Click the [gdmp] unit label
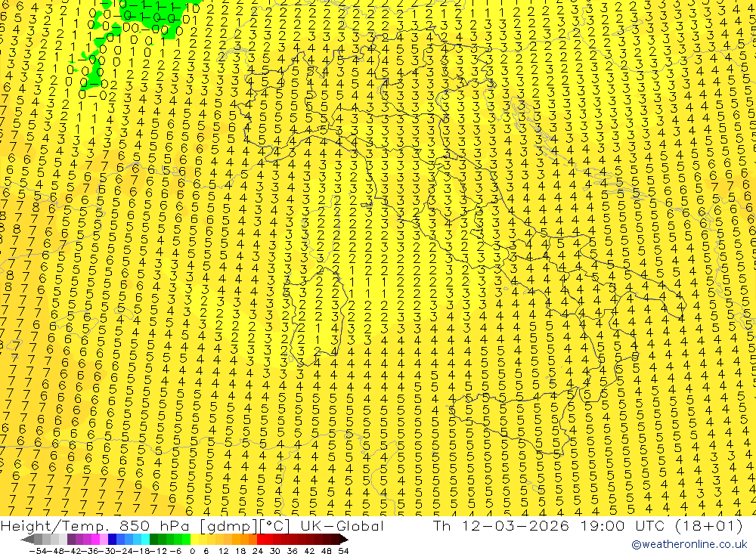Screen dimensions: 756x554 tap(230, 526)
